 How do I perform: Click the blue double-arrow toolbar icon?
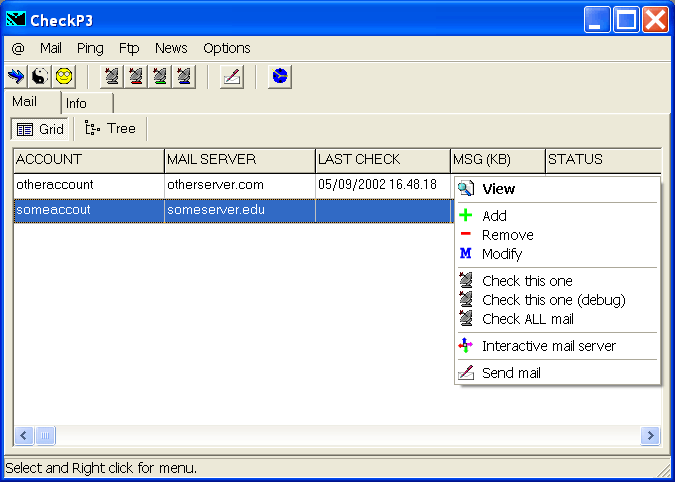16,77
